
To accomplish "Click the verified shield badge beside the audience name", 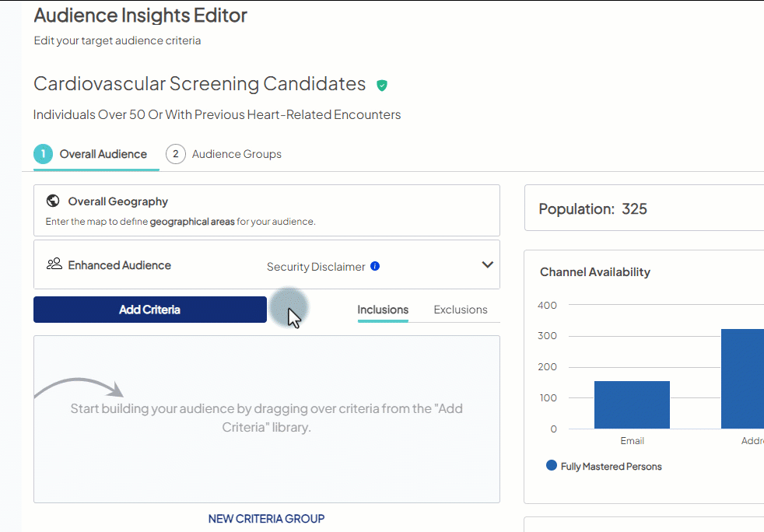I will tap(382, 86).
